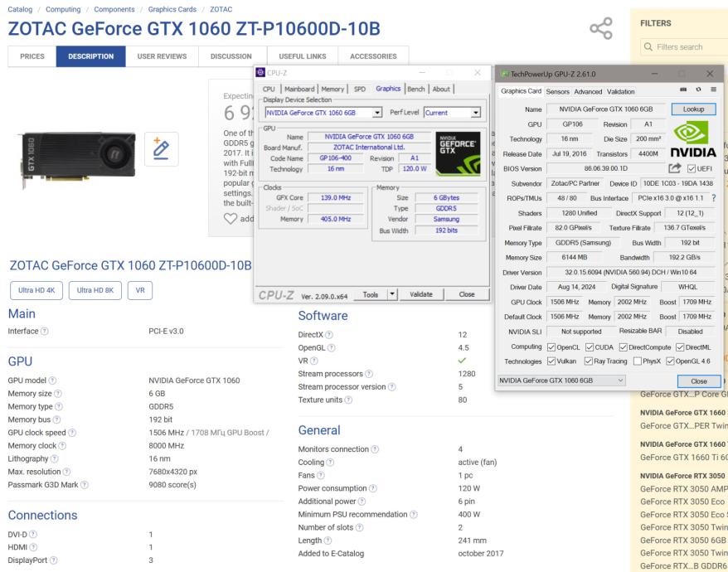Click the help icon next to Memory bus

pos(56,419)
